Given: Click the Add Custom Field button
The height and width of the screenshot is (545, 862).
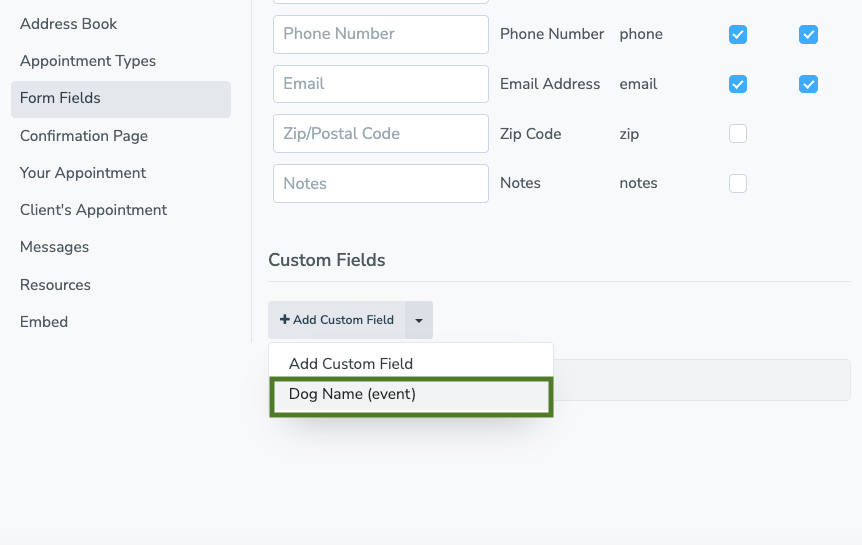Looking at the screenshot, I should pyautogui.click(x=336, y=320).
